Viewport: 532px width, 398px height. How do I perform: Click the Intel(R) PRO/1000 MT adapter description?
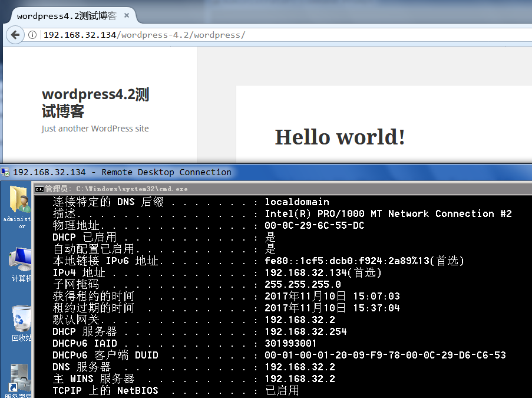click(388, 214)
